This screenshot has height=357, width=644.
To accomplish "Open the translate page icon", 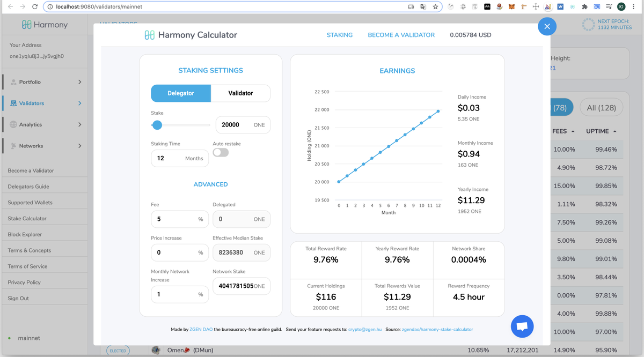I will pos(423,7).
